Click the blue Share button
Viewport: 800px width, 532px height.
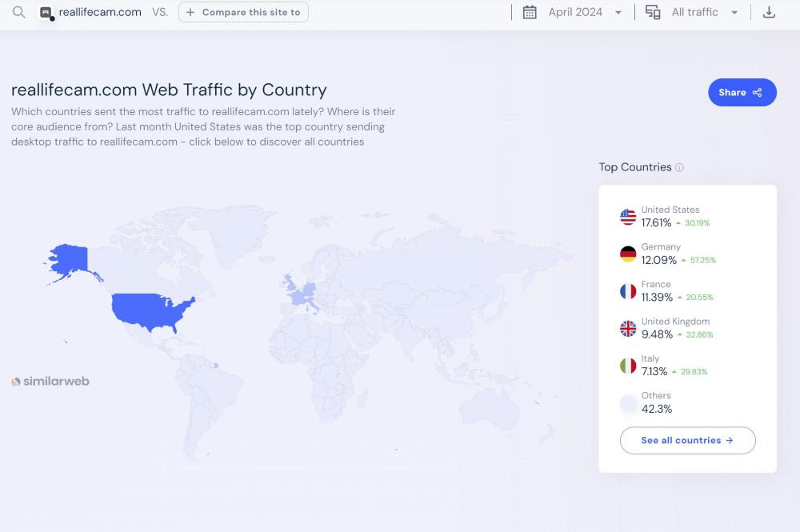click(x=742, y=93)
